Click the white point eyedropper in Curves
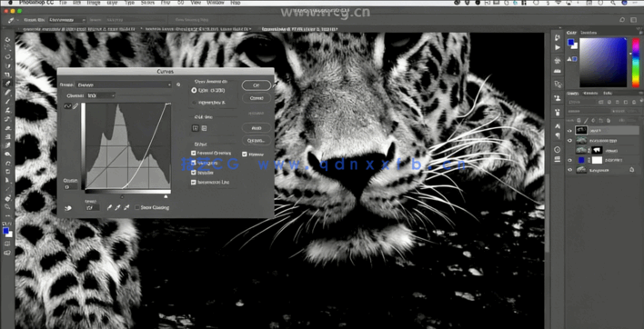644x329 pixels. point(126,207)
